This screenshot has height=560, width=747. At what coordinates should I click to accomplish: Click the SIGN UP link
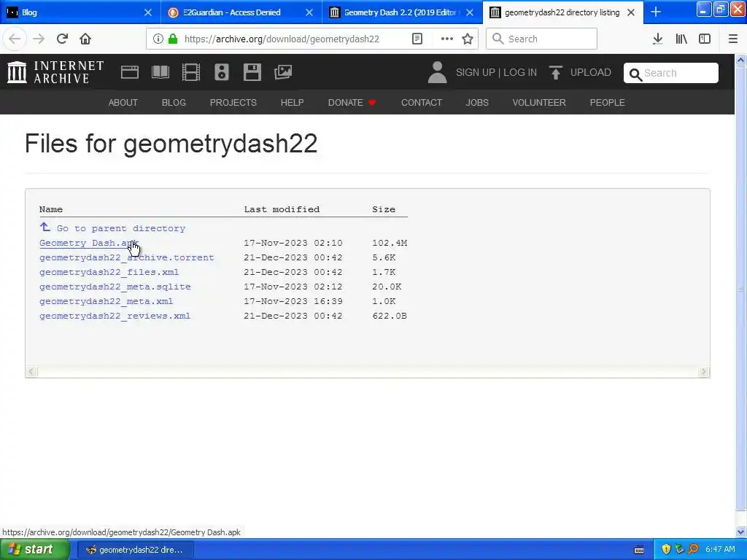click(x=476, y=72)
